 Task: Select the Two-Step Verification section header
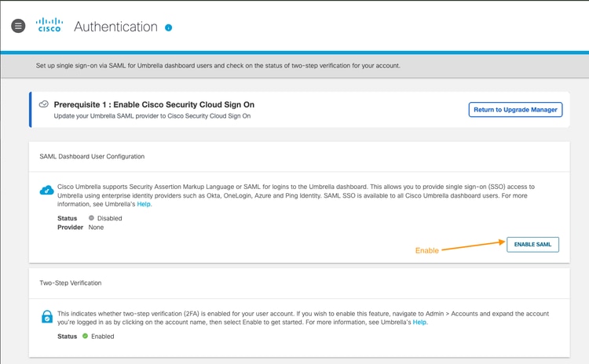tap(71, 282)
